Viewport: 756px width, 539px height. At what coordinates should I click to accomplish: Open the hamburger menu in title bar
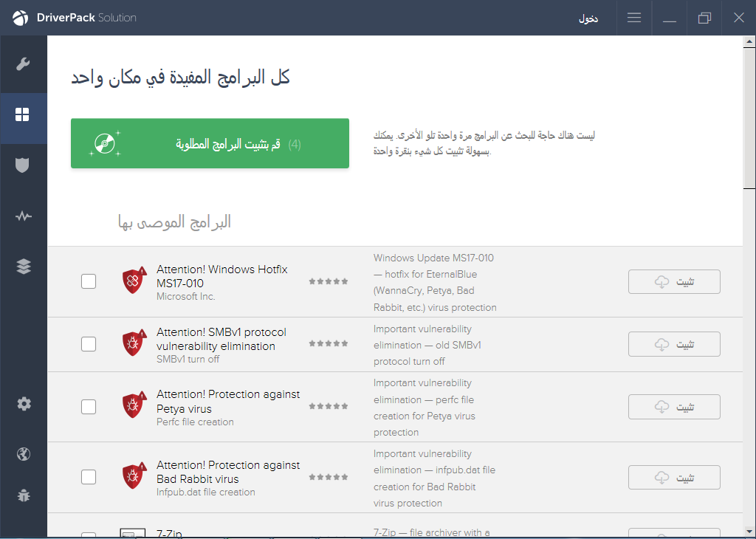[634, 18]
